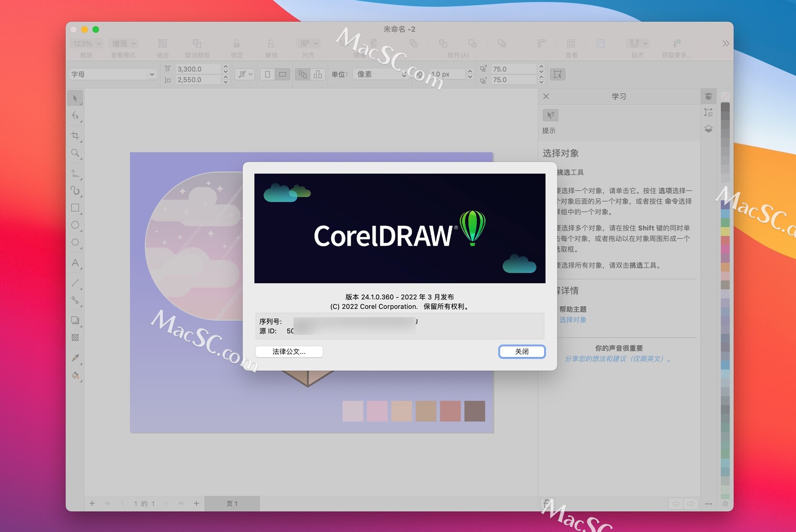Switch to the page 1 tab
The width and height of the screenshot is (796, 532).
point(232,503)
